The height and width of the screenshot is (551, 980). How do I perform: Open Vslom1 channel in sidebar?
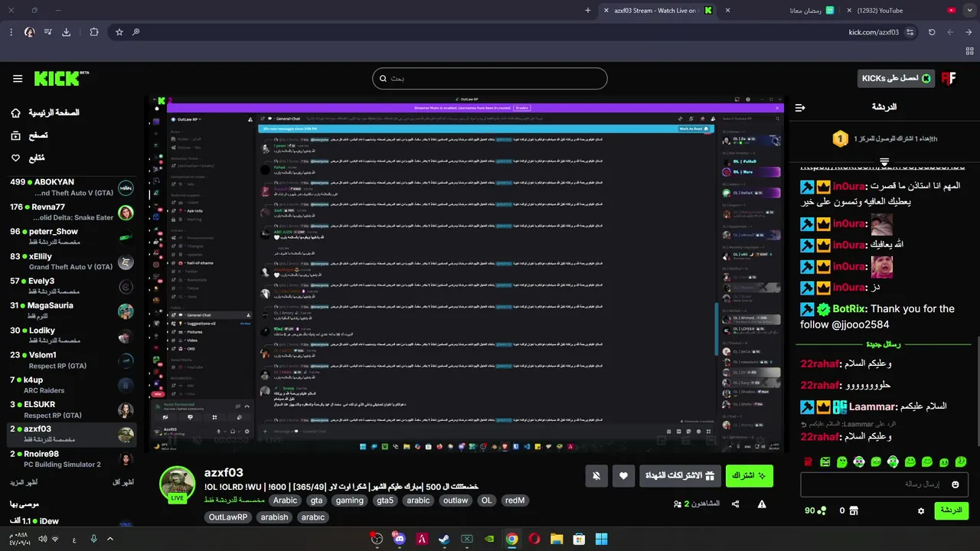pos(72,360)
